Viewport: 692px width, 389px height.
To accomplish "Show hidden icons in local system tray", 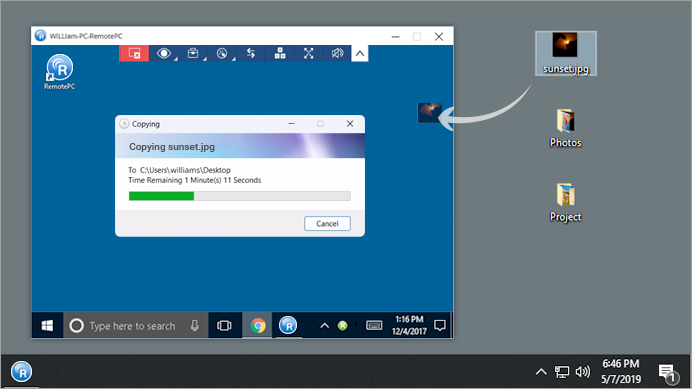I will (x=541, y=372).
